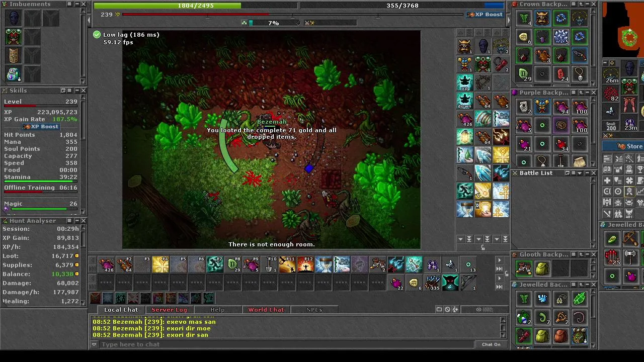Use the F8 green rune with 29 charges
644x362 pixels.
[233, 264]
